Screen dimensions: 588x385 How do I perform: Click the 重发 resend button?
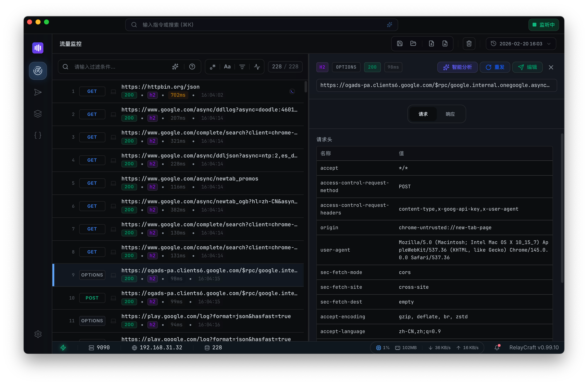coord(495,67)
